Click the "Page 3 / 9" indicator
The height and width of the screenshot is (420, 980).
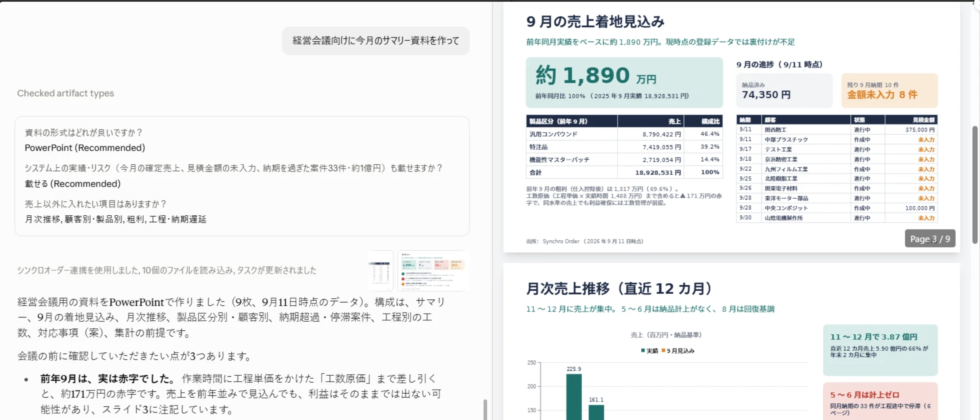pyautogui.click(x=930, y=239)
